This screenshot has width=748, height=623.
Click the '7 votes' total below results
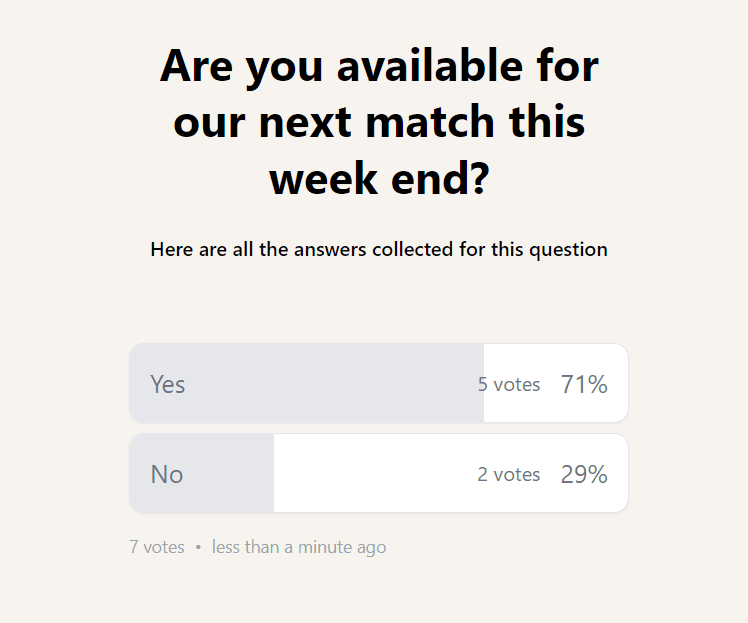click(157, 547)
